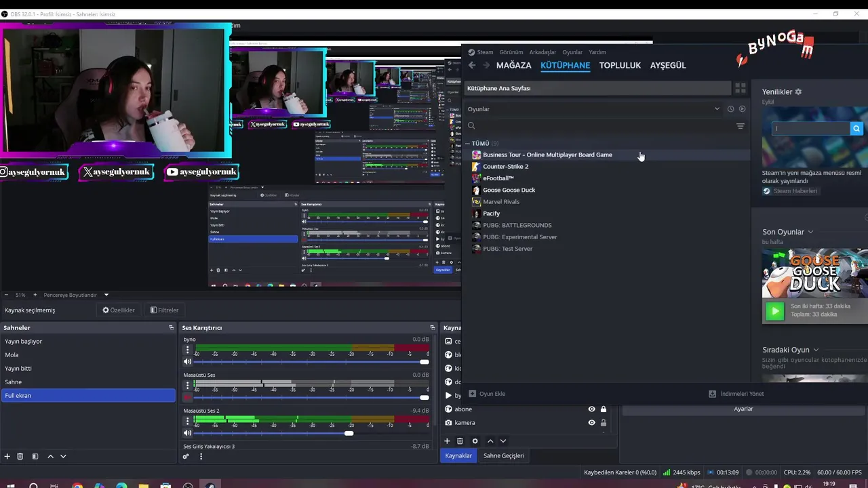Unlock the abone source
Image resolution: width=868 pixels, height=488 pixels.
pyautogui.click(x=604, y=409)
